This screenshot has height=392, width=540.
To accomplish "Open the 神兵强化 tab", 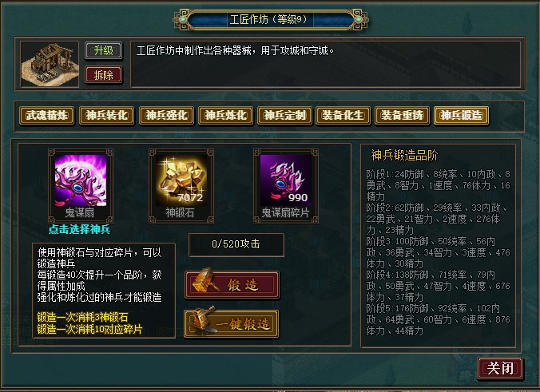I will pos(167,115).
